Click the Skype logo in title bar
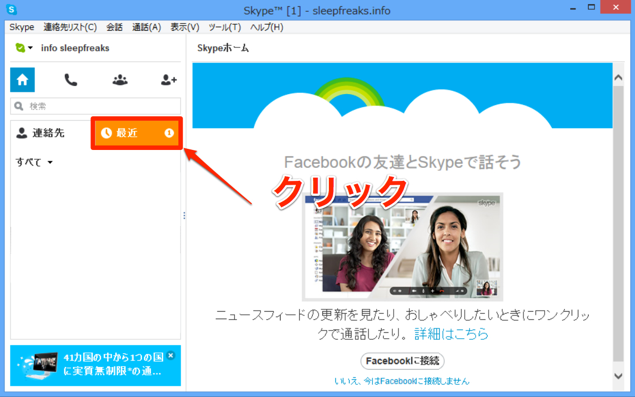Image resolution: width=635 pixels, height=397 pixels. point(12,9)
